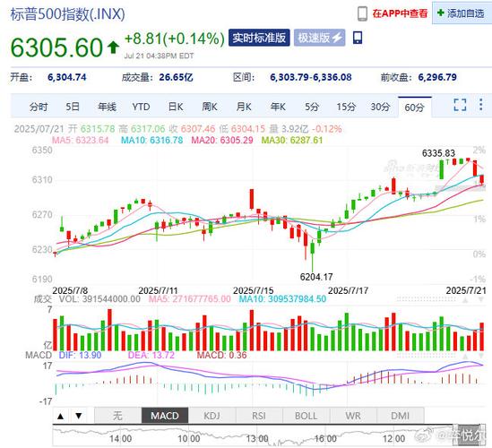This screenshot has height=448, width=492.
Task: Click the volume MA5: 271677765.00 label
Action: (x=189, y=298)
